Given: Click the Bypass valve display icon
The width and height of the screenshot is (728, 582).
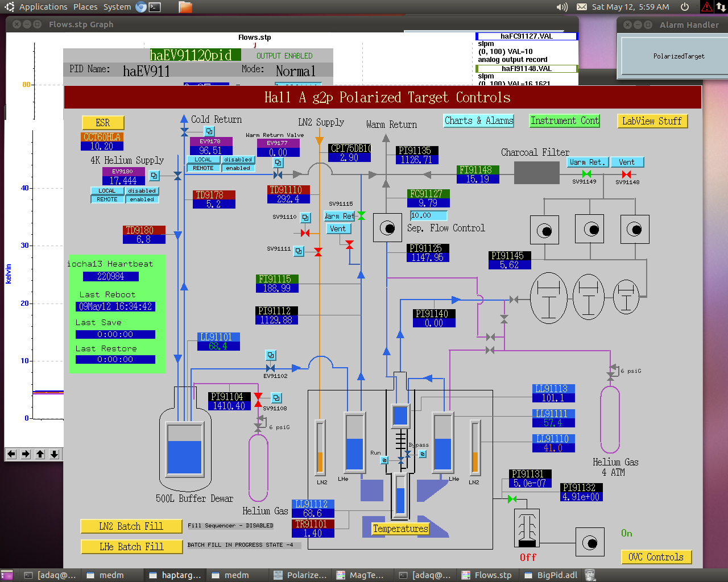Looking at the screenshot, I should pos(423,454).
